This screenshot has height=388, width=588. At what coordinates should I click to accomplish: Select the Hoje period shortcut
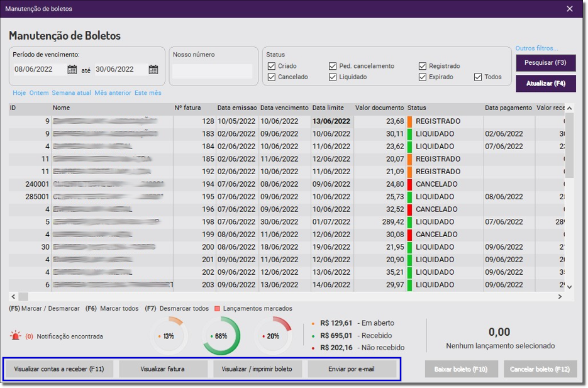pos(19,92)
